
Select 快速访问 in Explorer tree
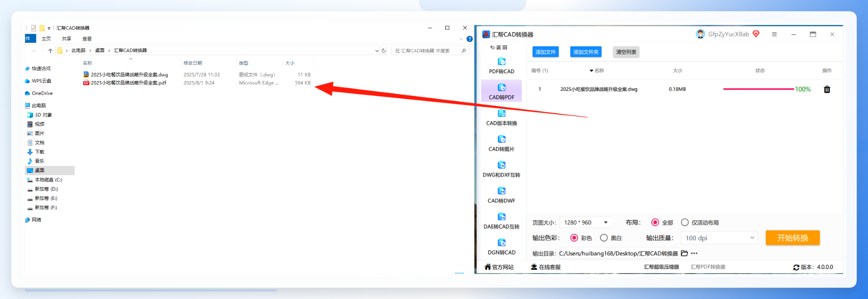[x=38, y=69]
